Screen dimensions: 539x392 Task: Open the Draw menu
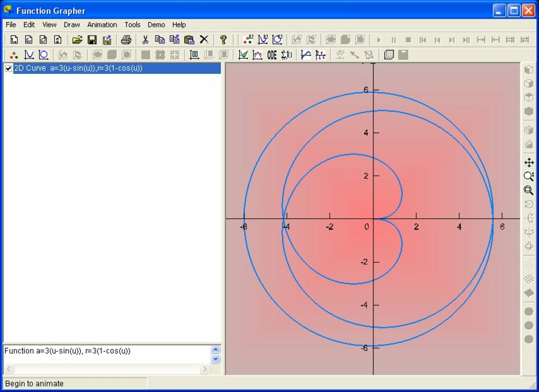pyautogui.click(x=72, y=25)
